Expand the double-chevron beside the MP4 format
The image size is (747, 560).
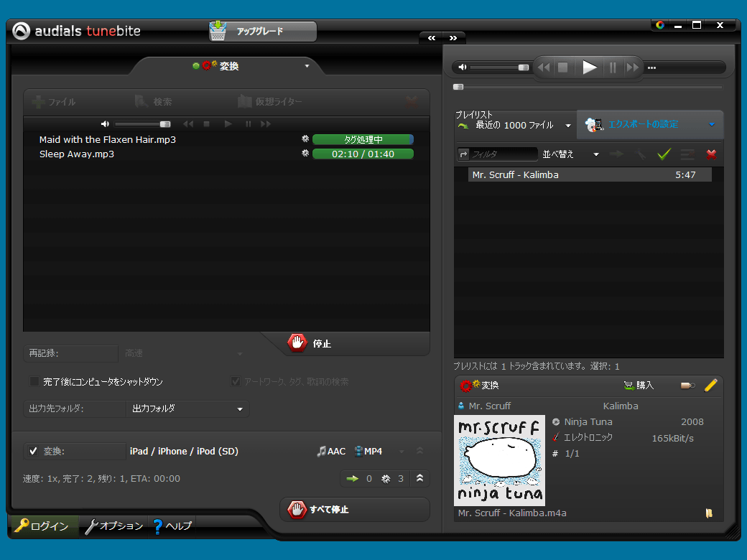419,450
